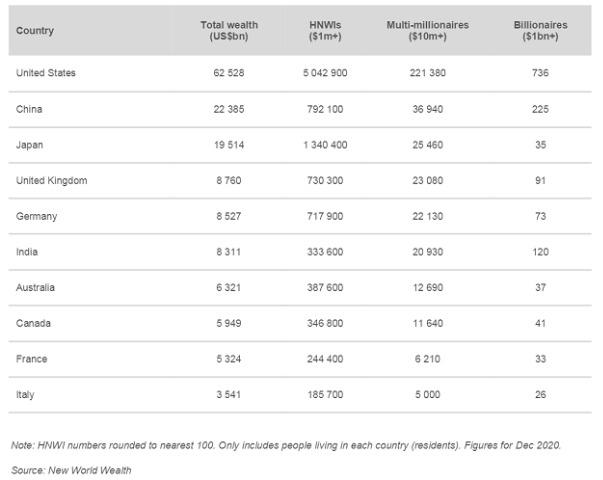The image size is (603, 480).
Task: Select the United Kingdom country cell
Action: [x=52, y=180]
